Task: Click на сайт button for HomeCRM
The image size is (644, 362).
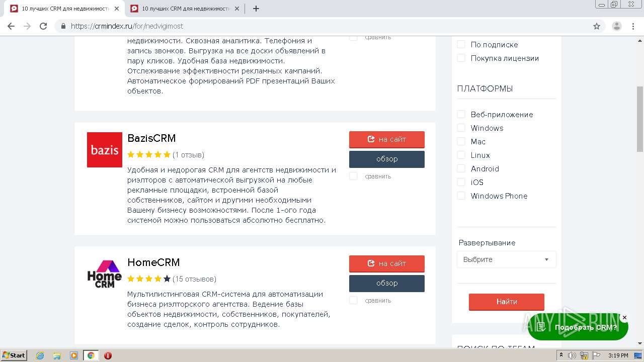Action: [x=387, y=263]
